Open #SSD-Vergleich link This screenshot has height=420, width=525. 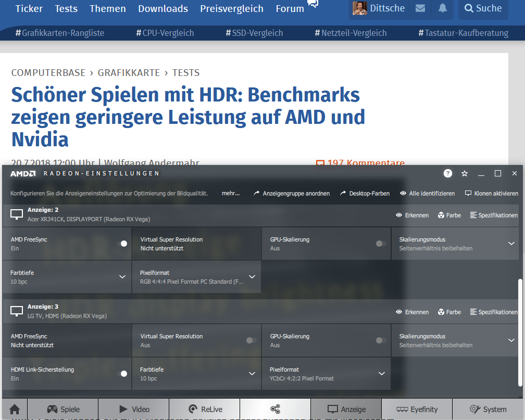[255, 33]
